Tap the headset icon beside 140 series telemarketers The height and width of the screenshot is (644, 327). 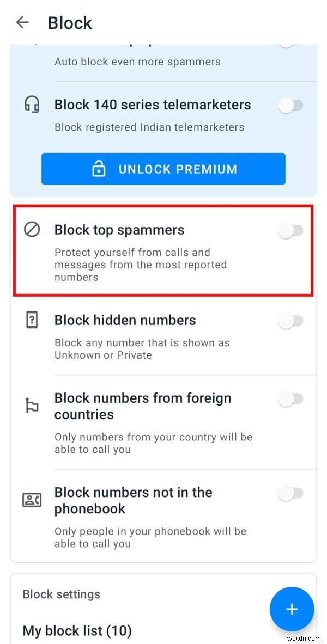point(32,105)
